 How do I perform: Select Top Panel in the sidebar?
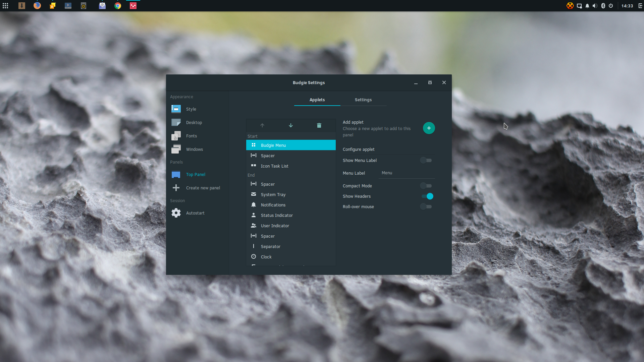coord(197,175)
